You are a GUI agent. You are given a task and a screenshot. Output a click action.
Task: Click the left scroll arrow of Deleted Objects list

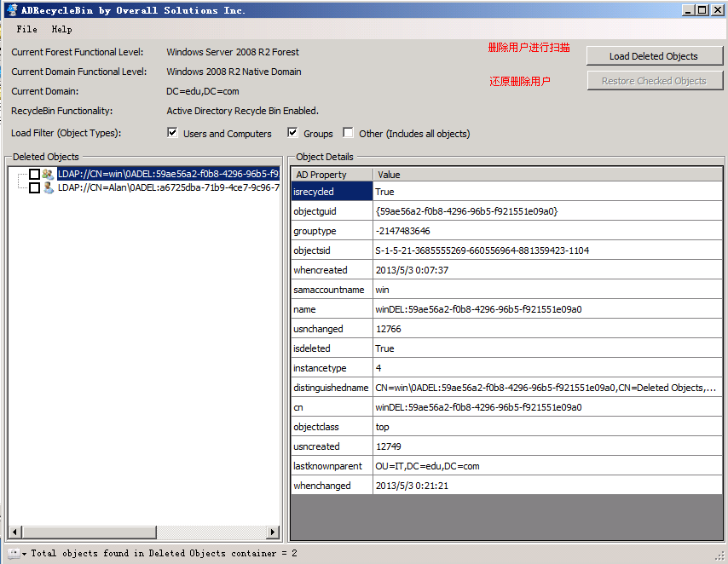tap(14, 532)
